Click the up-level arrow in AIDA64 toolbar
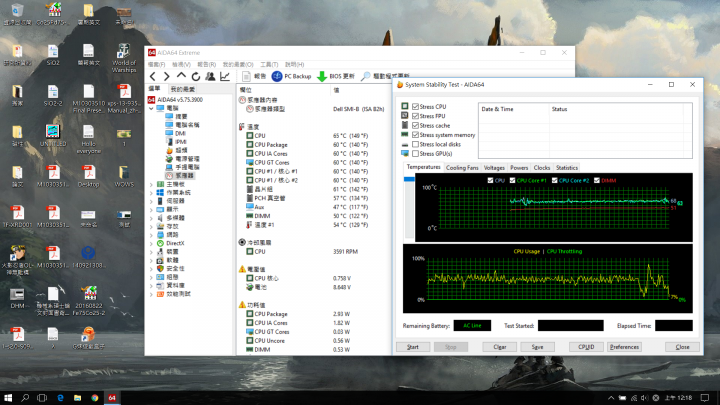This screenshot has height=405, width=720. pyautogui.click(x=181, y=76)
